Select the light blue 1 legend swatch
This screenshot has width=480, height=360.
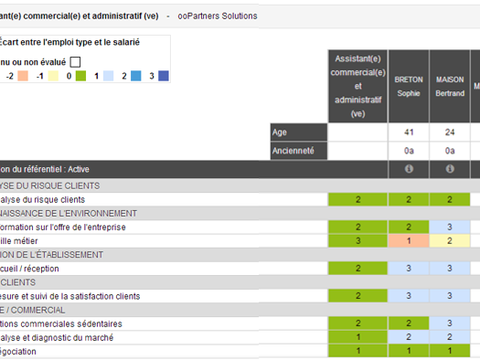108,76
